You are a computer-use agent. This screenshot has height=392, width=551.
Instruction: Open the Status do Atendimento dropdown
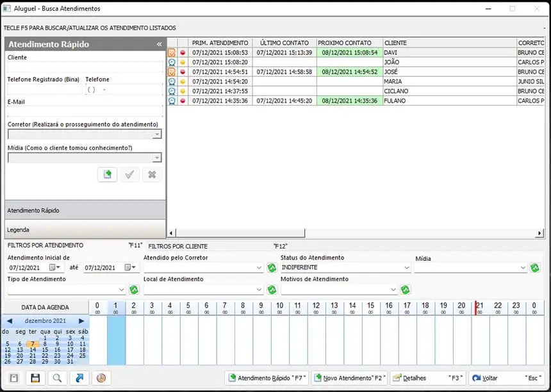coord(406,268)
